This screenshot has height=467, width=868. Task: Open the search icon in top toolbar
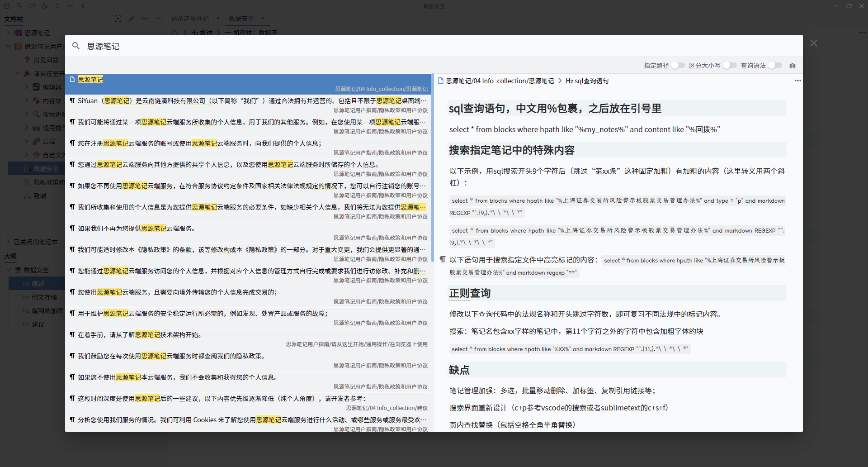(19, 6)
